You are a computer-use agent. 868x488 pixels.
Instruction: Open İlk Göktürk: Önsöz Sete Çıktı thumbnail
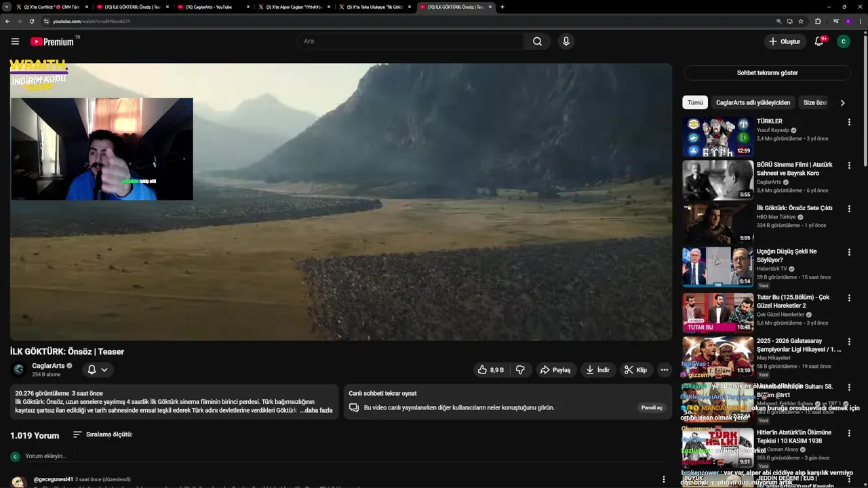[x=717, y=224]
